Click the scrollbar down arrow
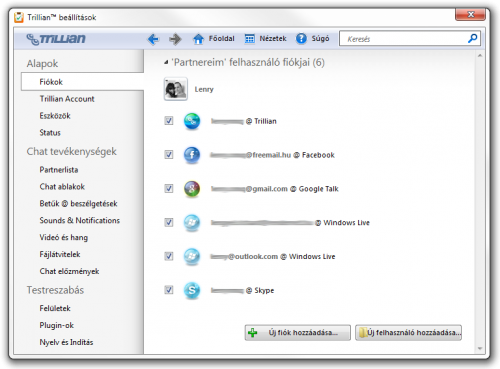Image resolution: width=500 pixels, height=369 pixels. coord(480,348)
